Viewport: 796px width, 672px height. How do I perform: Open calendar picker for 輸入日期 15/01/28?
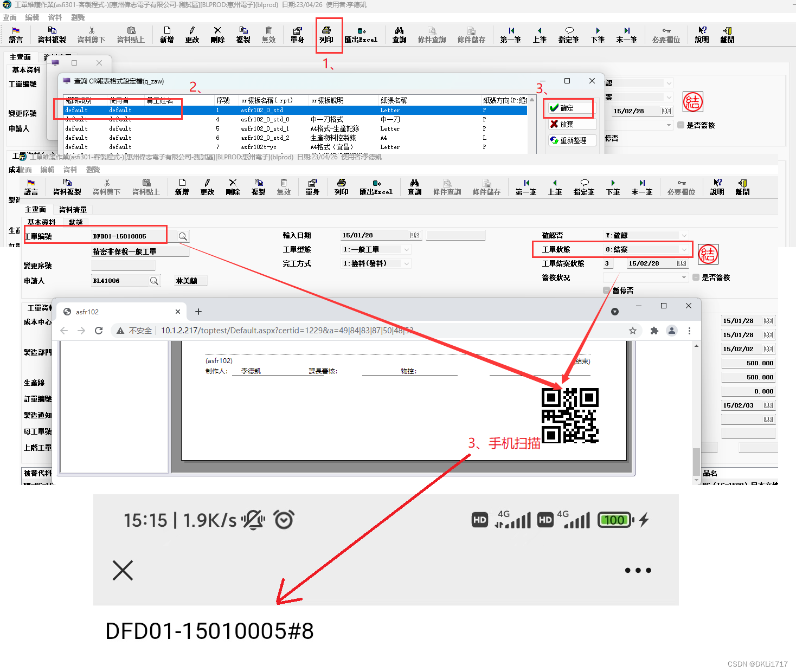pyautogui.click(x=415, y=235)
